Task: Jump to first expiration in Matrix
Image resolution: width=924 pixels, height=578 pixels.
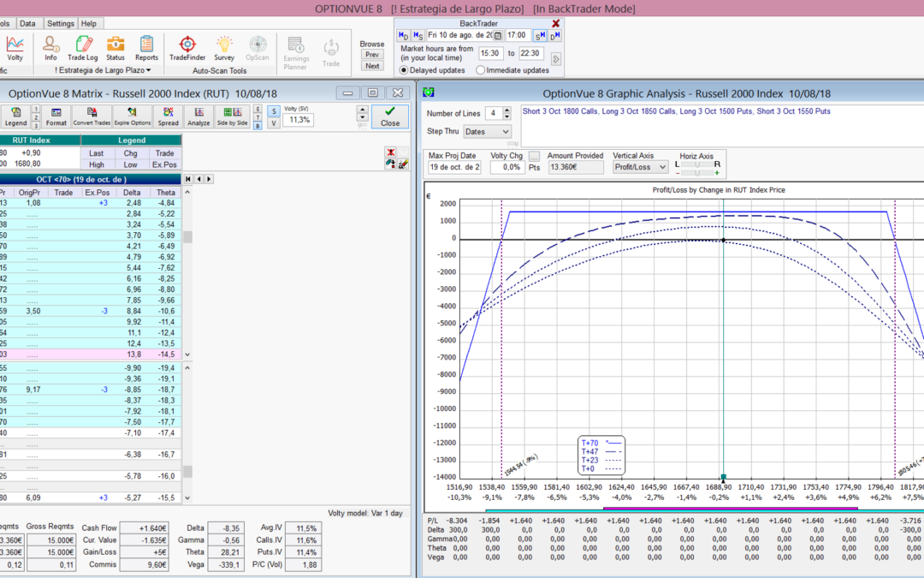Action: (188, 179)
